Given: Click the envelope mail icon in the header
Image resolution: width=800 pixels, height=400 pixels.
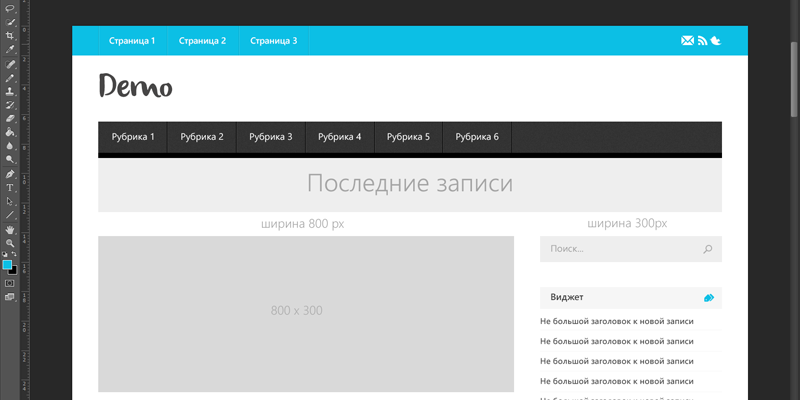Looking at the screenshot, I should coord(687,41).
